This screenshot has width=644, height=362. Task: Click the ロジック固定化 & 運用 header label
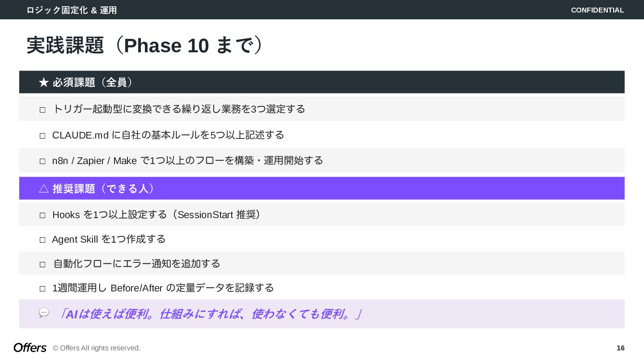pos(72,10)
